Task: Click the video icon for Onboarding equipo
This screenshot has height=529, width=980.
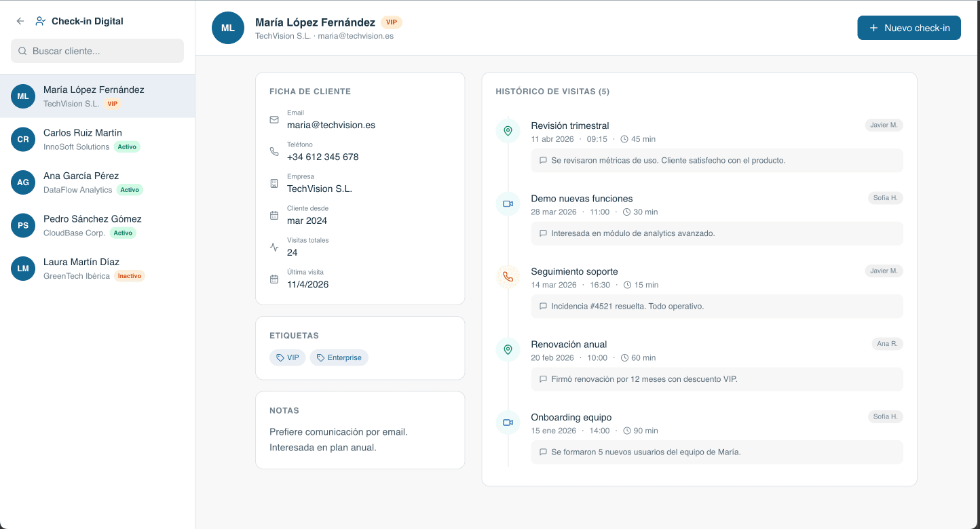Action: 508,423
